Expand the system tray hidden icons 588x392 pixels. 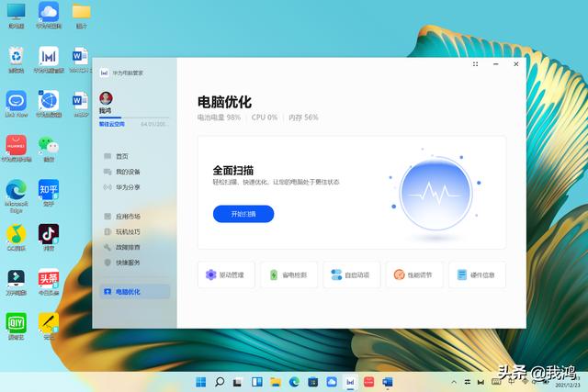(452, 381)
